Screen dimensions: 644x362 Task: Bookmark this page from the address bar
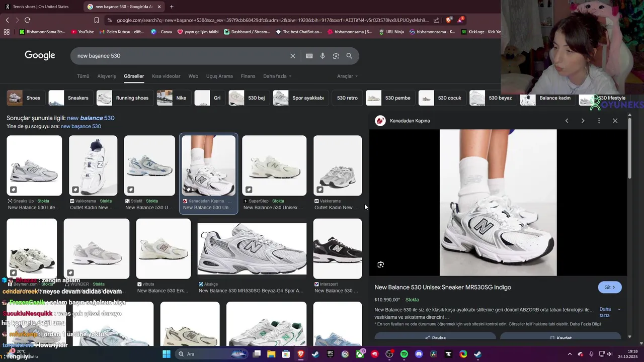97,20
